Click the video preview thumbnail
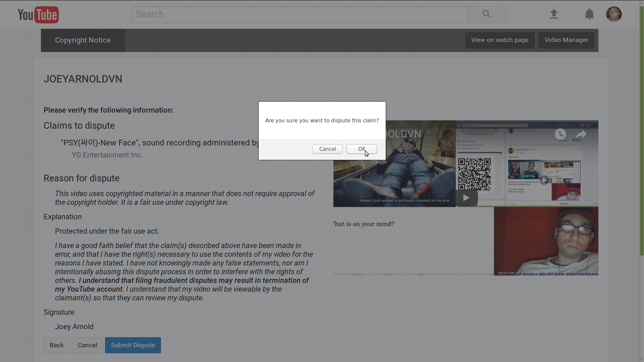This screenshot has width=644, height=362. click(x=466, y=198)
